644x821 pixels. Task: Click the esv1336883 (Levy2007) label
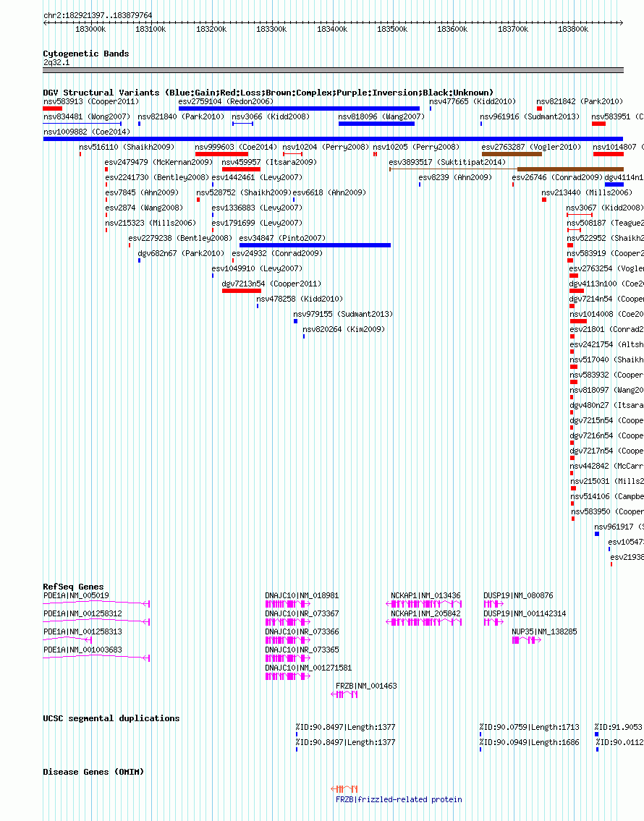[x=257, y=208]
